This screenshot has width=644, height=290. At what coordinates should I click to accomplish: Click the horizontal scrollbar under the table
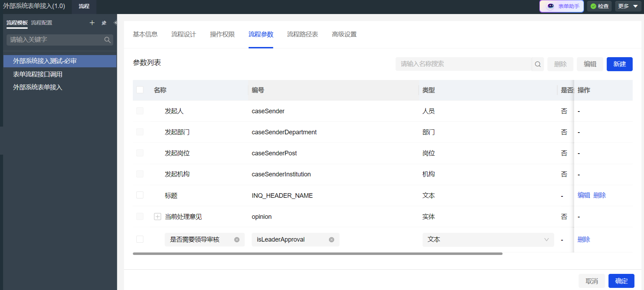pos(317,254)
